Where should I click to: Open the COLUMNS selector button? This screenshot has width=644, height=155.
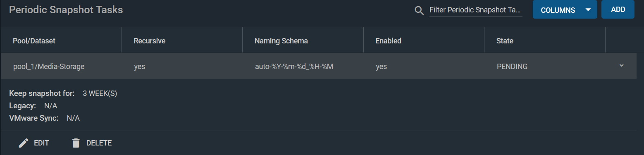pos(565,10)
